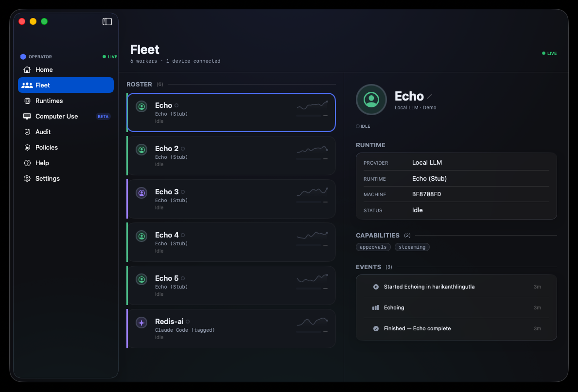Click the Help question mark icon
The width and height of the screenshot is (578, 392).
(27, 163)
